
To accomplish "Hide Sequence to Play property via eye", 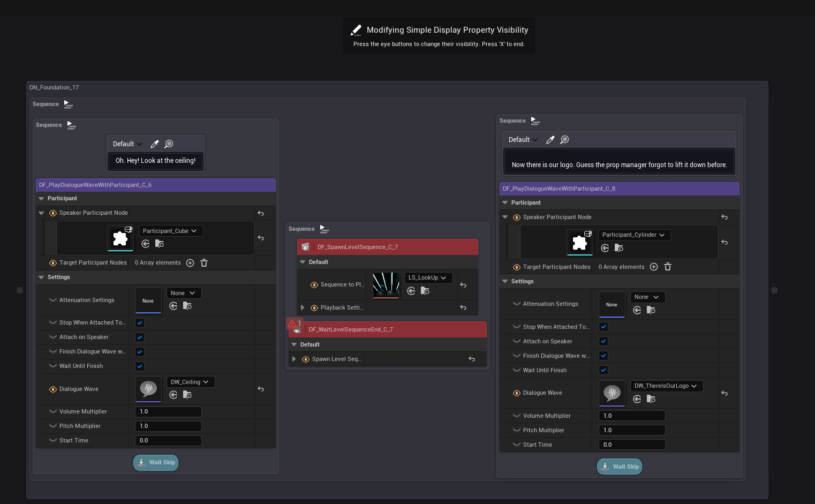I will [x=314, y=285].
